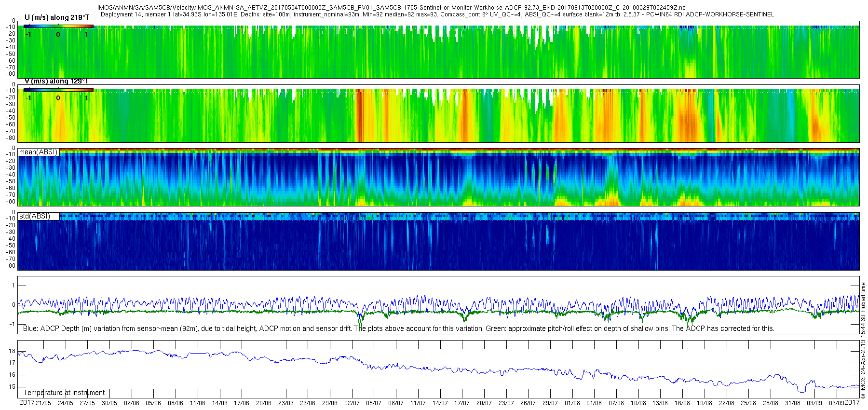Click the '19/08' date tick label

(x=705, y=403)
